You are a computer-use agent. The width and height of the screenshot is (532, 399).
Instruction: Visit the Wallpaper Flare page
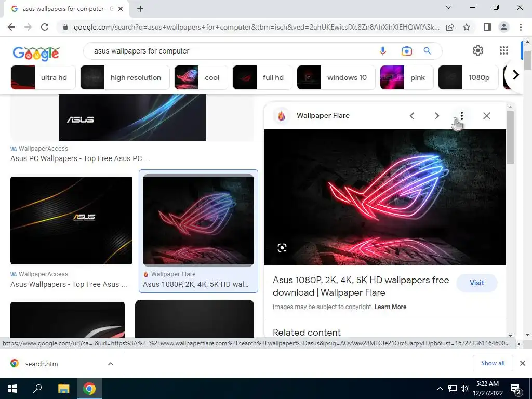(477, 283)
